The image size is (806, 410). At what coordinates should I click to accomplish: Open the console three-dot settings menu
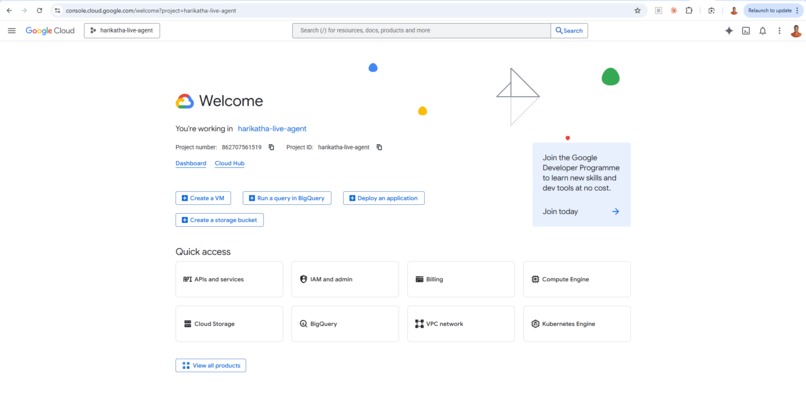click(x=779, y=31)
